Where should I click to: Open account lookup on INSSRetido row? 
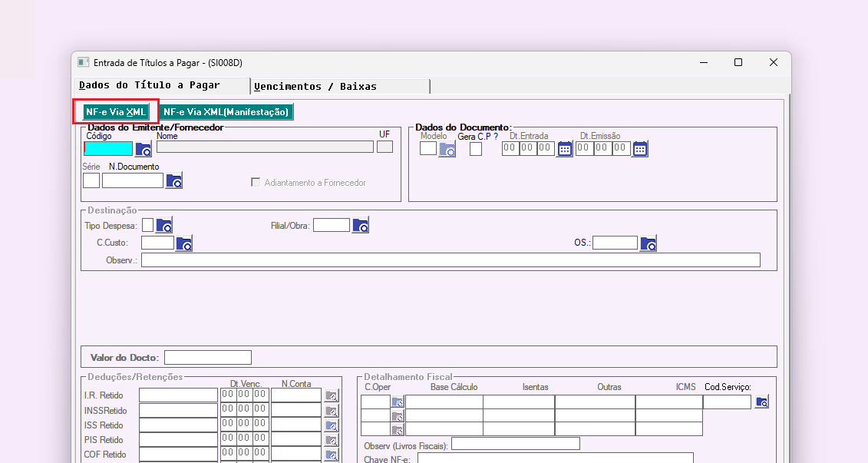[331, 410]
